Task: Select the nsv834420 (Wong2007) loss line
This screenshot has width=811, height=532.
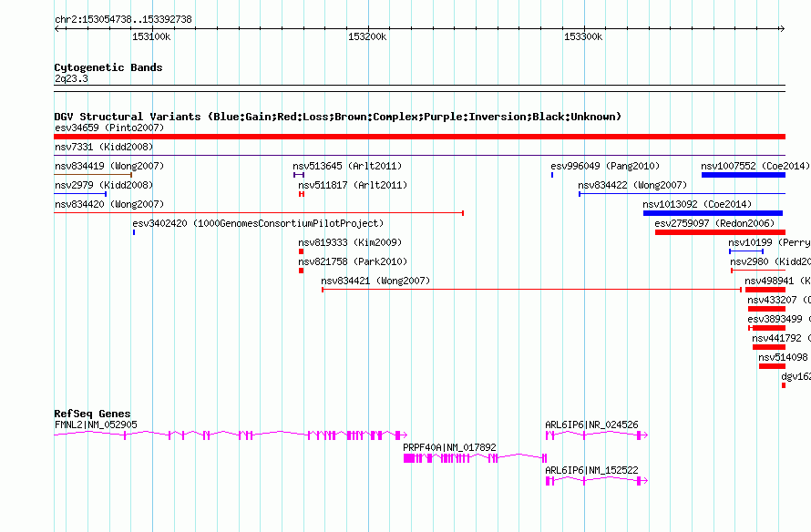Action: (x=259, y=213)
